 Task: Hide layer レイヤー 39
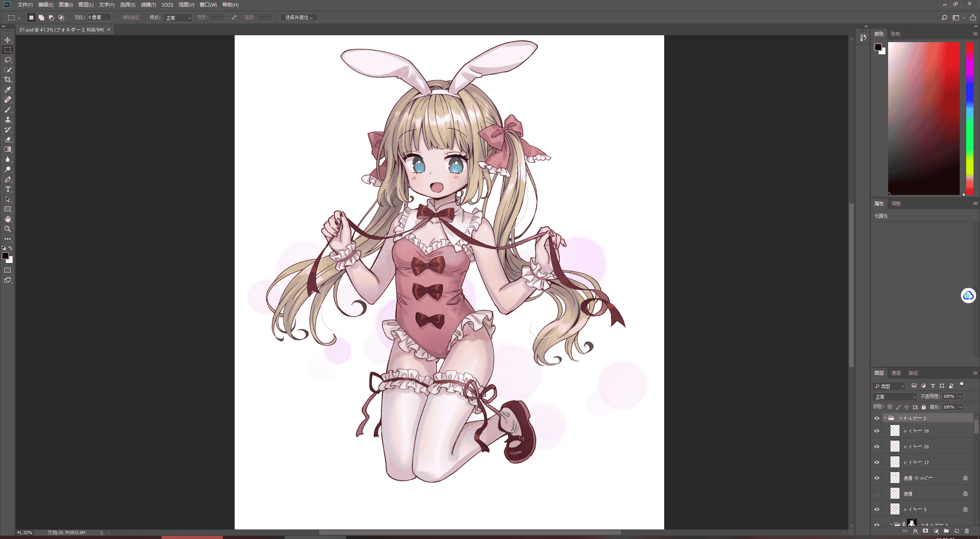(x=877, y=431)
